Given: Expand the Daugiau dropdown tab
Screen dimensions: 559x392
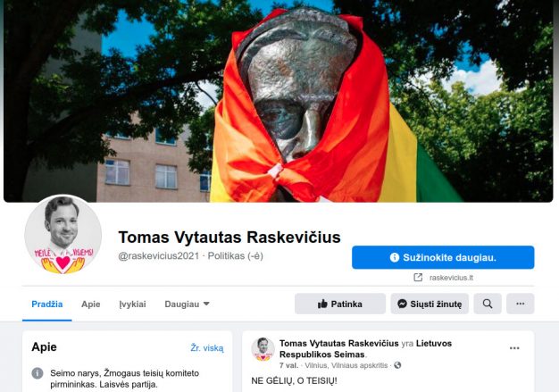Looking at the screenshot, I should coord(187,304).
